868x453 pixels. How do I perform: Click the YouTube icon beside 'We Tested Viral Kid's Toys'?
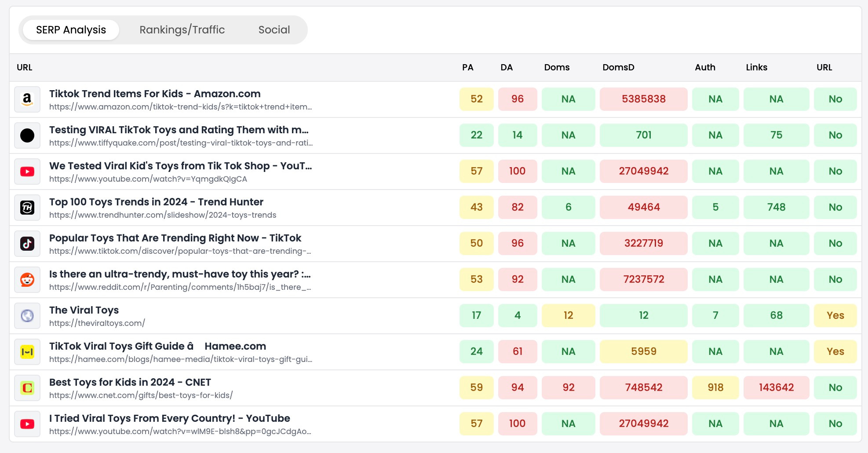[27, 172]
